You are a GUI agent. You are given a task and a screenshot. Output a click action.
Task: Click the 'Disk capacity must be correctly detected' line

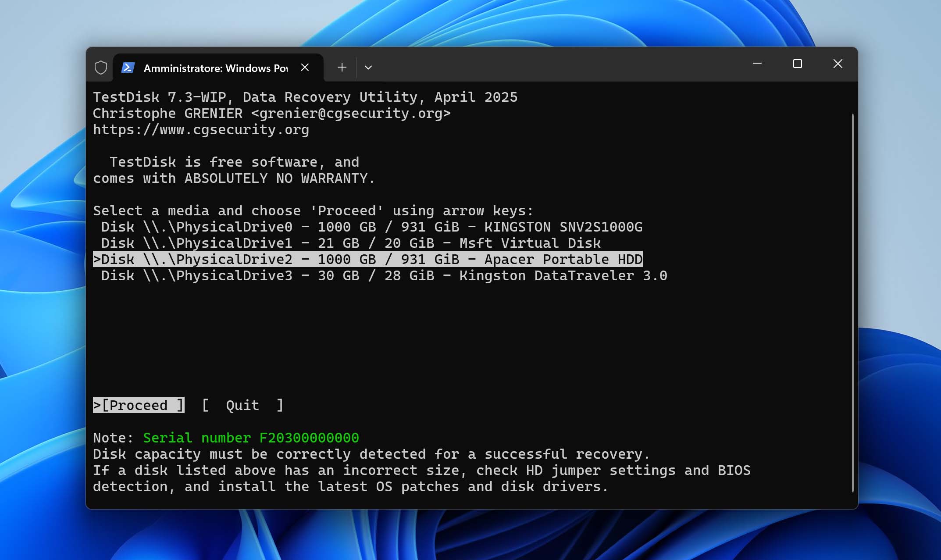(371, 454)
